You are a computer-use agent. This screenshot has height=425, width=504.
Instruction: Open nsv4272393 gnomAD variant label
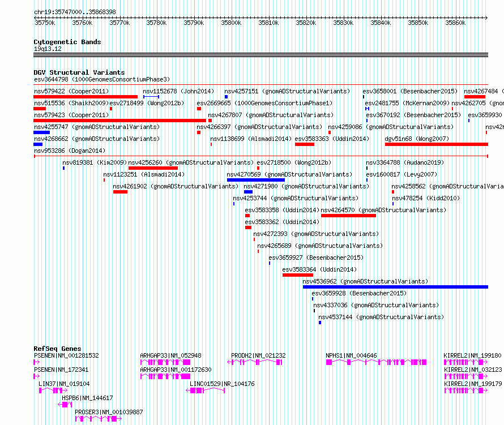(x=316, y=234)
